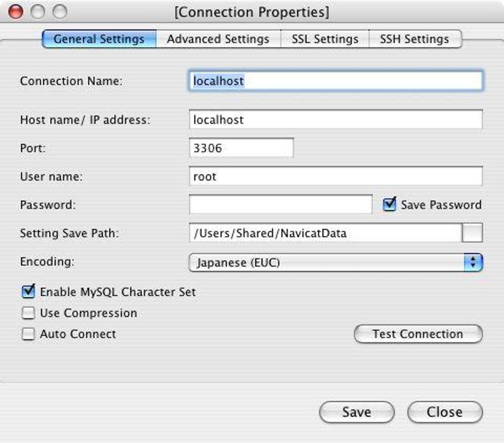
Task: Click the Save button
Action: [x=357, y=412]
